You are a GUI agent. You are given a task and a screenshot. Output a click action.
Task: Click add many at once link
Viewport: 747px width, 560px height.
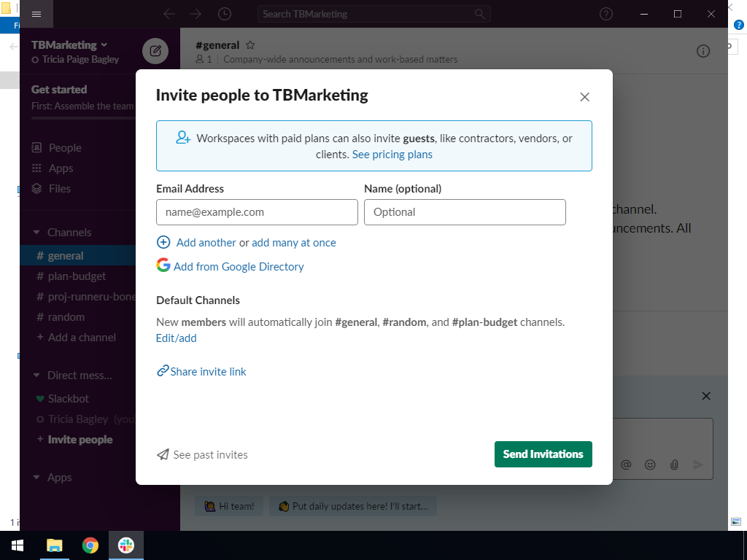point(294,242)
